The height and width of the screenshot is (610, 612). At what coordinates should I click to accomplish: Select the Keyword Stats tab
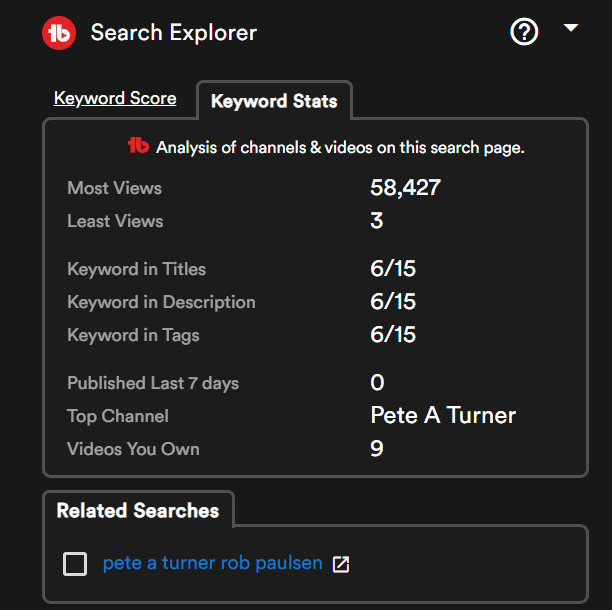coord(274,101)
